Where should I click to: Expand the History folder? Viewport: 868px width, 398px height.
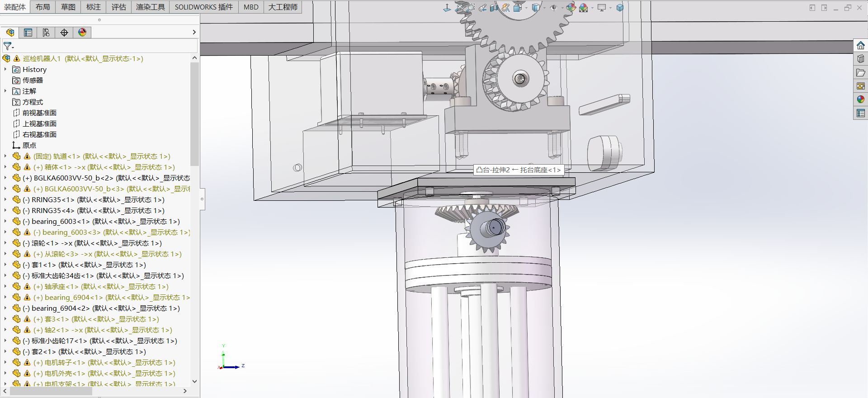[x=5, y=69]
